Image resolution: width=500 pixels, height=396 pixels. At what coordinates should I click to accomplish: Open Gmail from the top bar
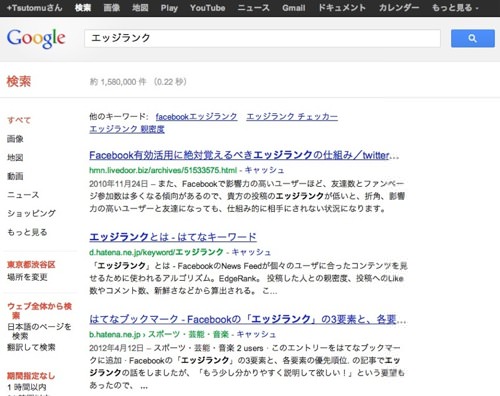click(293, 8)
